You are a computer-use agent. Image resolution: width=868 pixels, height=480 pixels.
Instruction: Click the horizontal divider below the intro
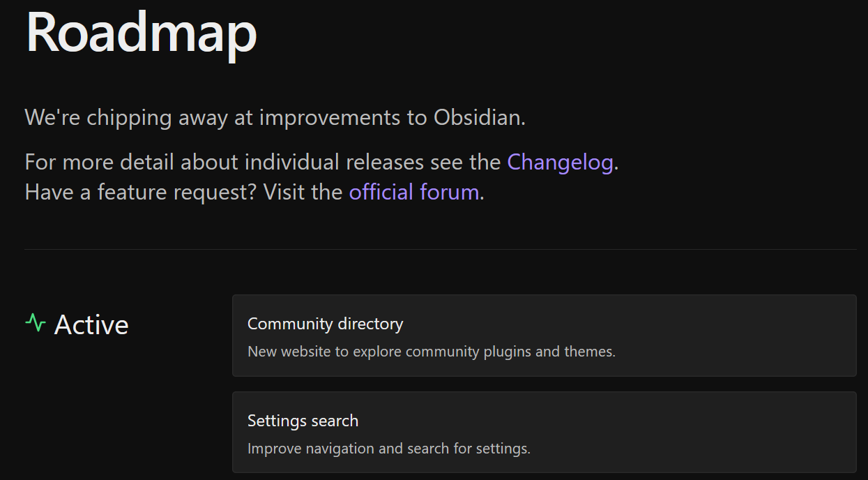(440, 249)
